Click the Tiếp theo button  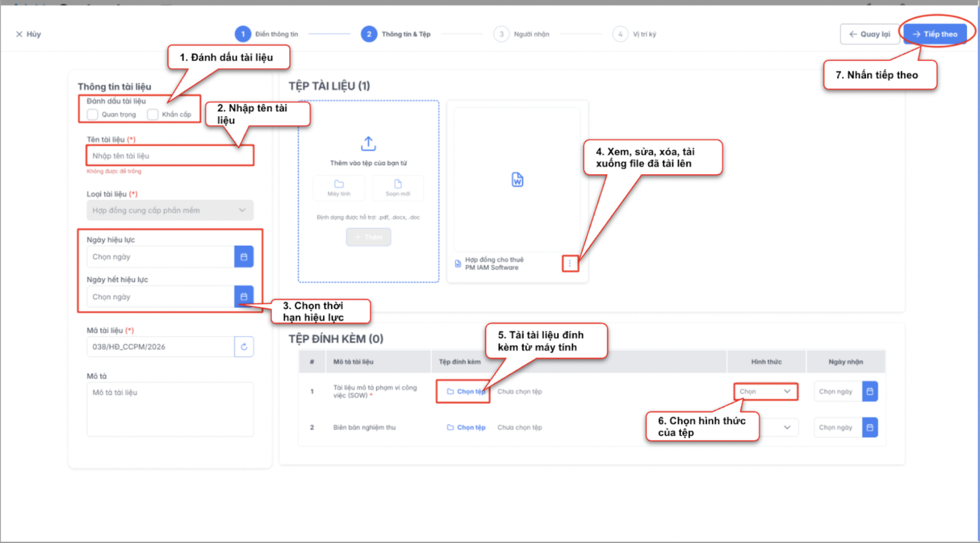pos(935,34)
